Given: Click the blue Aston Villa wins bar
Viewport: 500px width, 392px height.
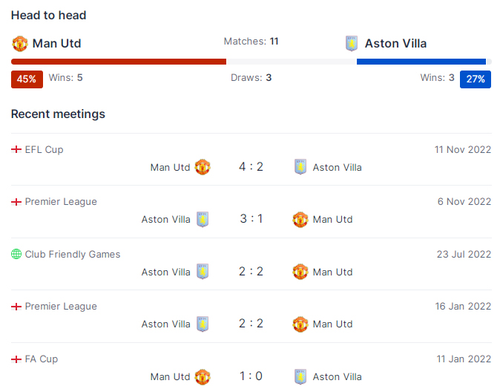Looking at the screenshot, I should pyautogui.click(x=421, y=62).
